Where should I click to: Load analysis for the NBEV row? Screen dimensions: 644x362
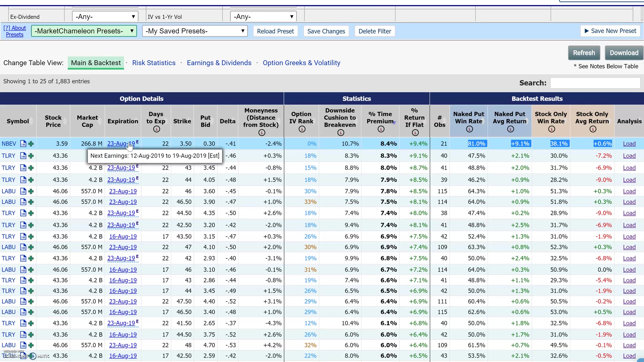point(629,144)
